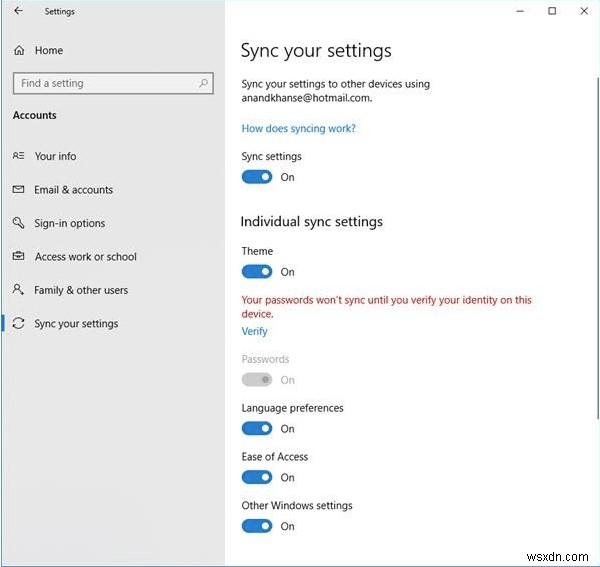The image size is (600, 567).
Task: Open How does syncing work link
Action: coord(298,128)
